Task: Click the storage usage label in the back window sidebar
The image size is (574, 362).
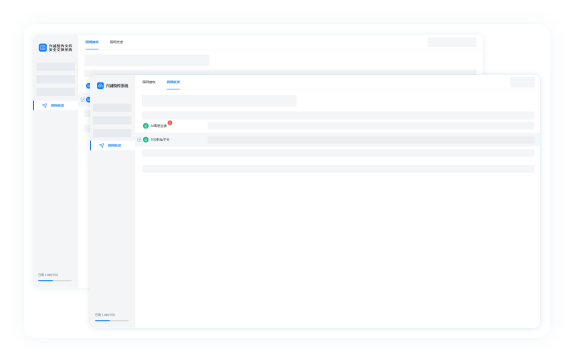Action: tap(48, 275)
